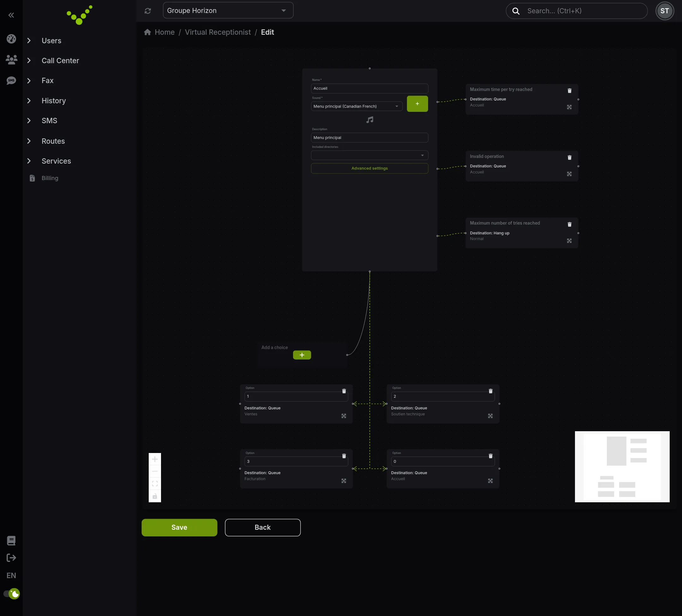Open the Included directories dropdown

369,155
